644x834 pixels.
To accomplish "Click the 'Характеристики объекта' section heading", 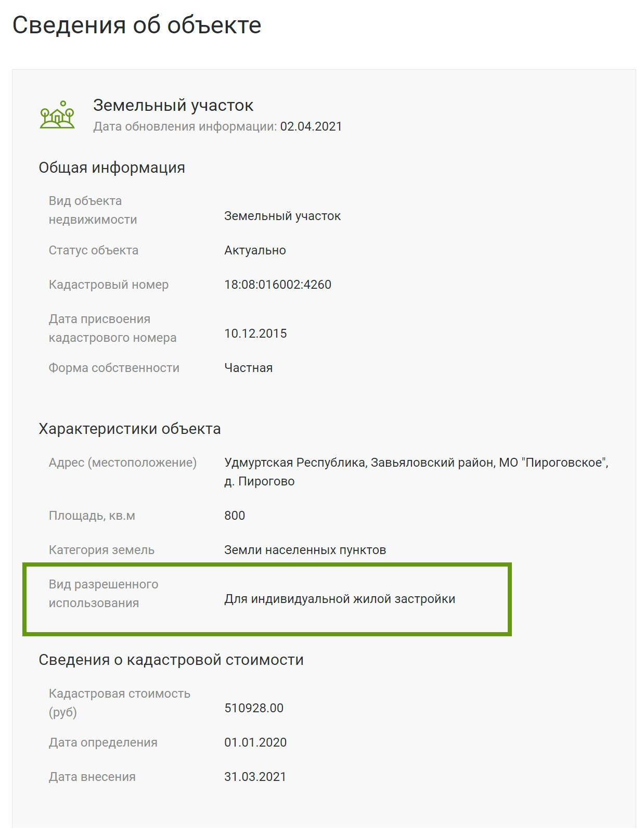I will point(130,429).
